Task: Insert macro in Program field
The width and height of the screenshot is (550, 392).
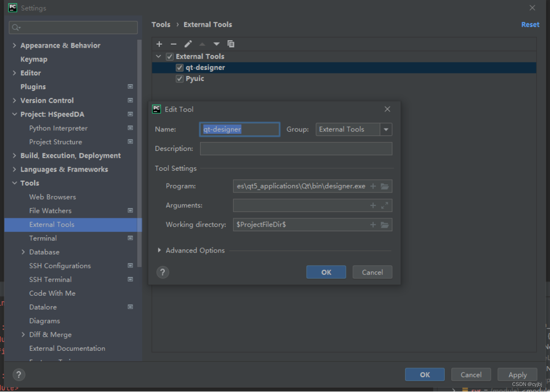Action: click(373, 186)
